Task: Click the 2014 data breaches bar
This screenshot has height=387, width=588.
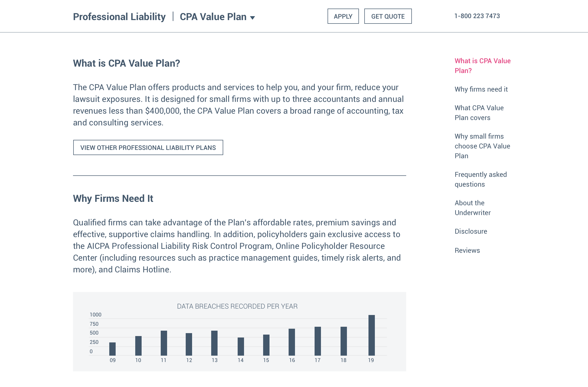Action: [x=241, y=346]
